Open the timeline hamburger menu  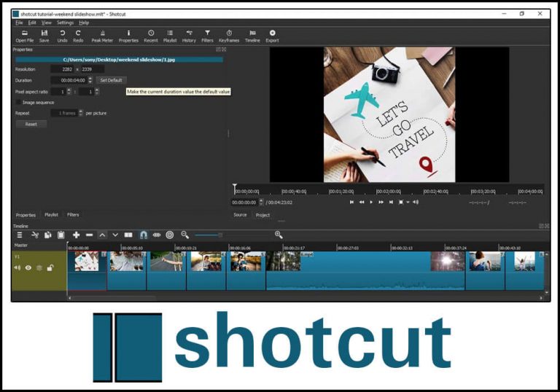tap(20, 235)
